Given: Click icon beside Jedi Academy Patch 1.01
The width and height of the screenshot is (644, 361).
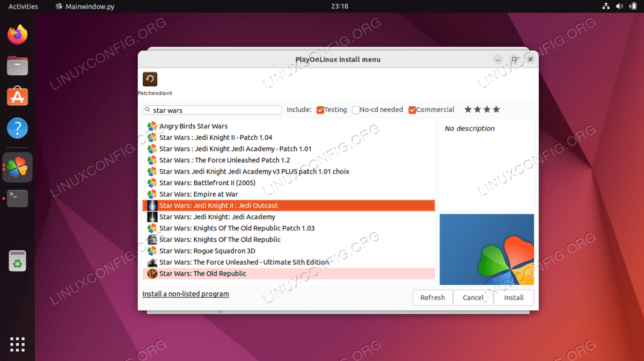Looking at the screenshot, I should 152,149.
